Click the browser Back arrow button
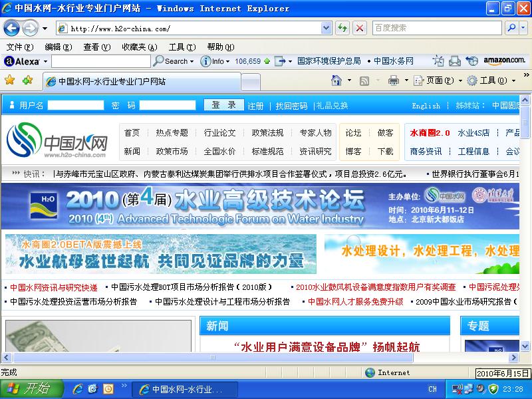The height and width of the screenshot is (399, 532). point(11,28)
